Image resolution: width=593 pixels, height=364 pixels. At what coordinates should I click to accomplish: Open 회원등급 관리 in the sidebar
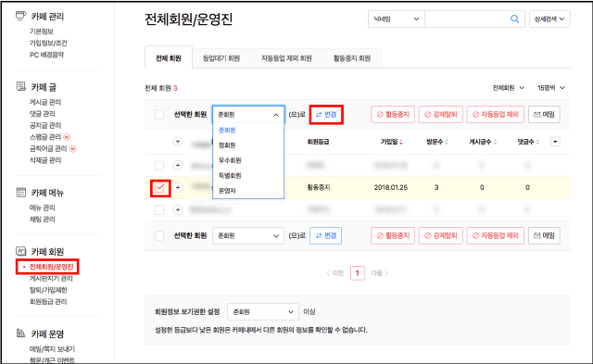click(x=48, y=302)
